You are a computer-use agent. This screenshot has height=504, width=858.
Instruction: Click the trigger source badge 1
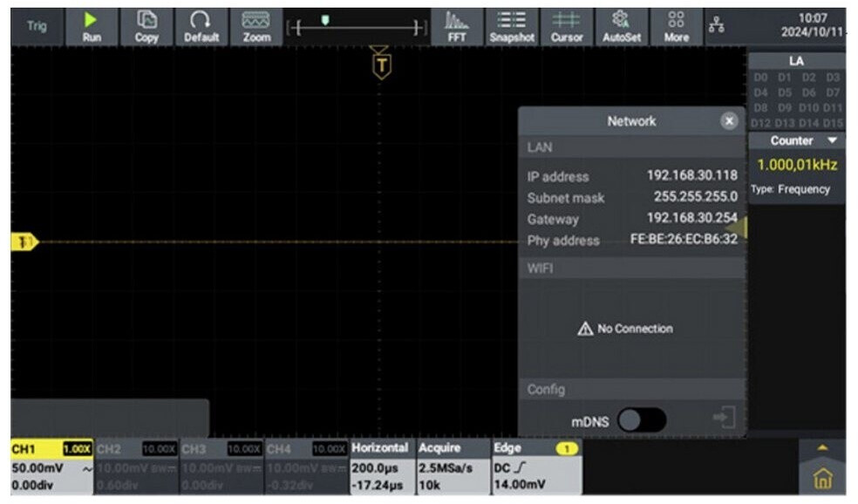pos(567,449)
